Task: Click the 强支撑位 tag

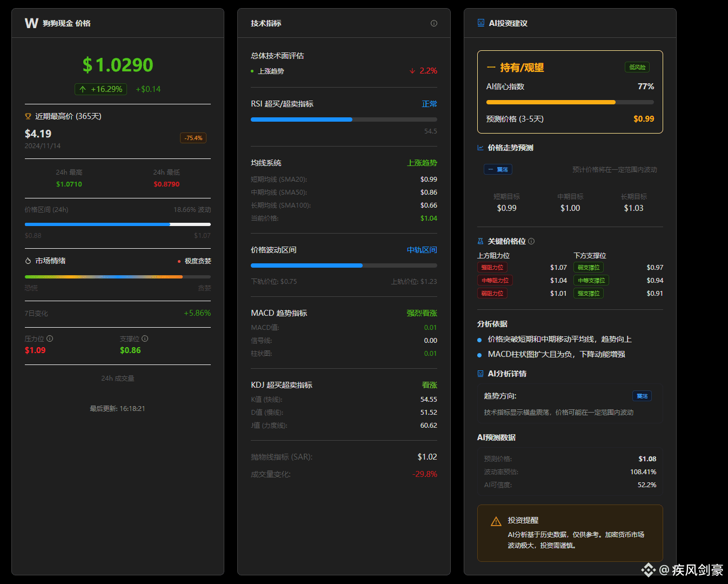Action: pos(589,293)
